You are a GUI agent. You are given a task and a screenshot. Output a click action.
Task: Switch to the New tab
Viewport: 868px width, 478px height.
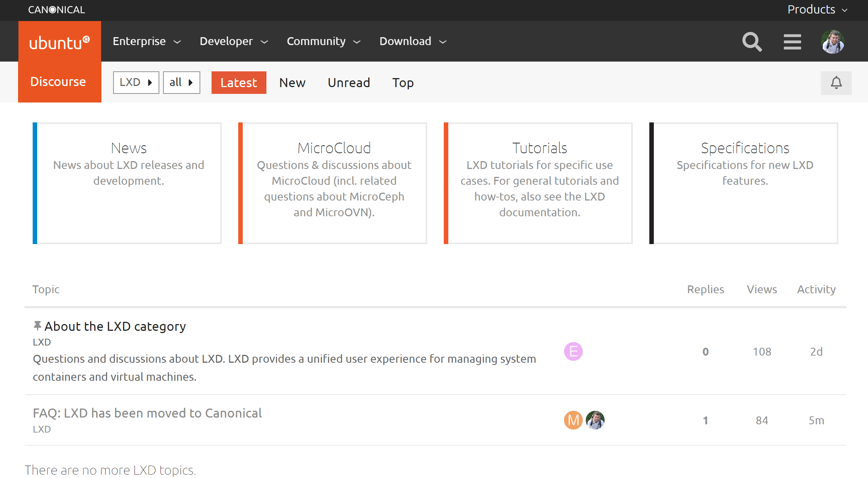pyautogui.click(x=292, y=83)
